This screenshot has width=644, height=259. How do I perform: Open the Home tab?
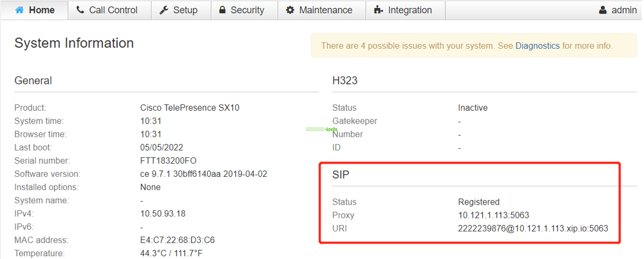[x=41, y=10]
